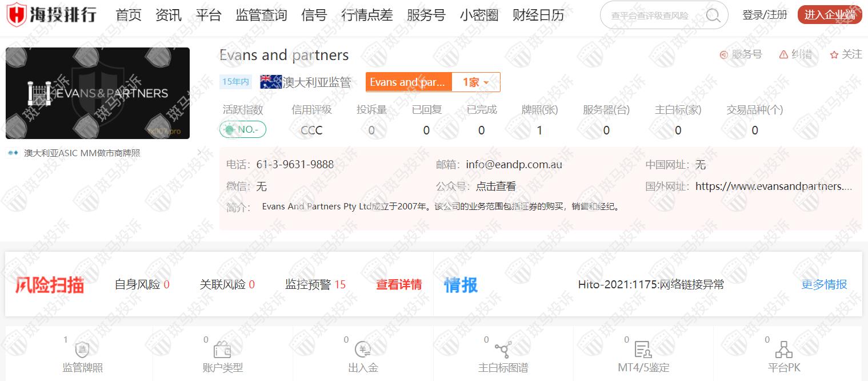This screenshot has height=381, width=868.
Task: Click the 进入企业端 button
Action: (829, 15)
